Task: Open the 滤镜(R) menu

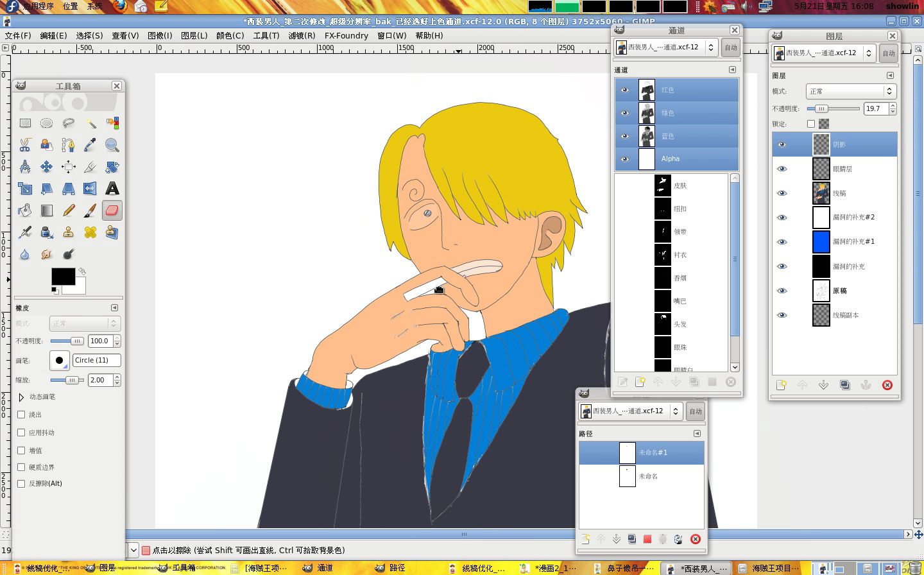Action: tap(302, 35)
